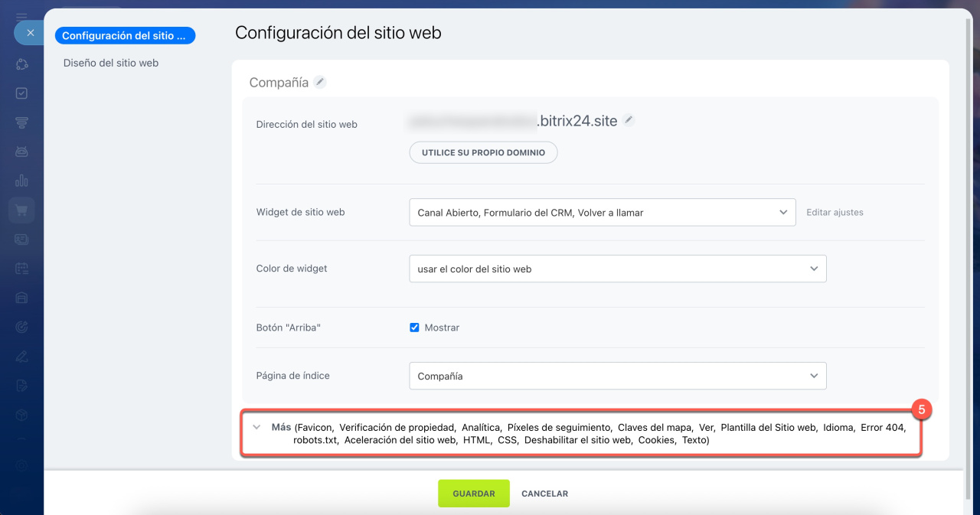The image size is (980, 515).
Task: Click the Editar ajustes link
Action: 835,213
